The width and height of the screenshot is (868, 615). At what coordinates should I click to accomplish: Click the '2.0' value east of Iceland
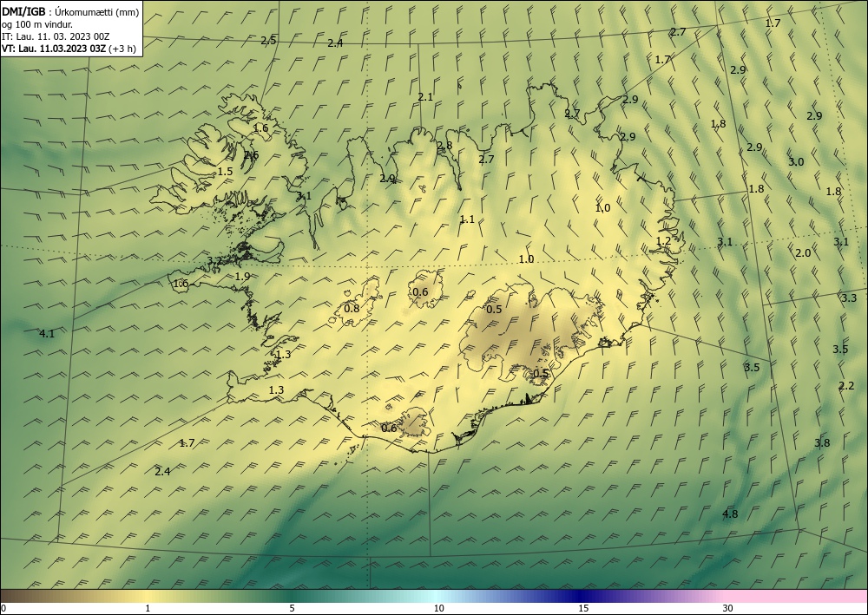(803, 252)
